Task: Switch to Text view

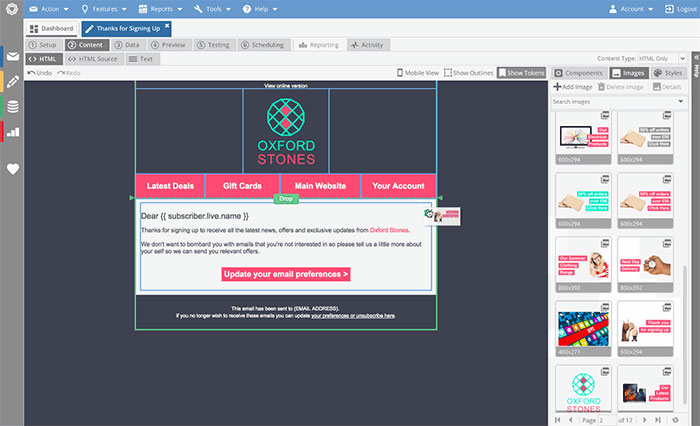Action: click(142, 58)
